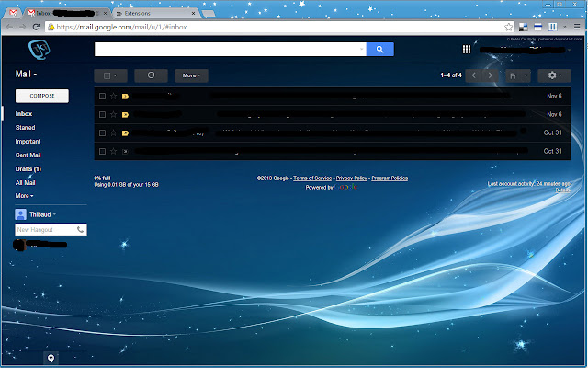Viewport: 588px width, 368px height.
Task: Open the More actions dropdown in toolbar
Action: (x=191, y=75)
